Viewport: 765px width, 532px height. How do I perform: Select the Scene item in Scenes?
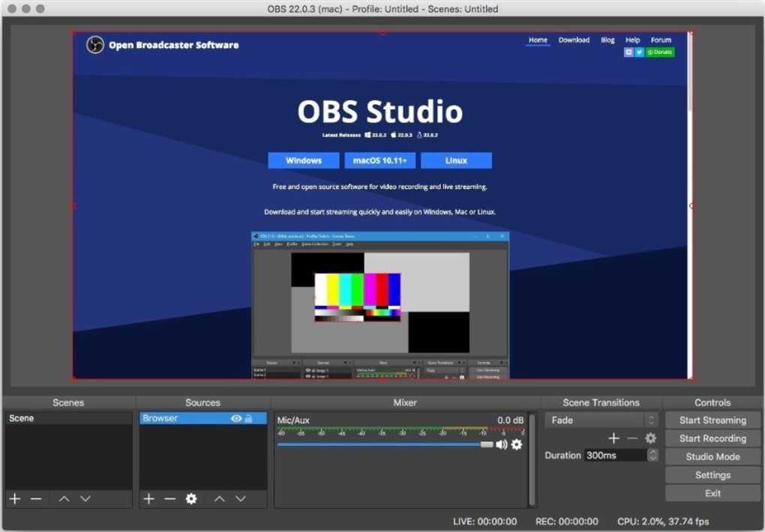coord(69,418)
